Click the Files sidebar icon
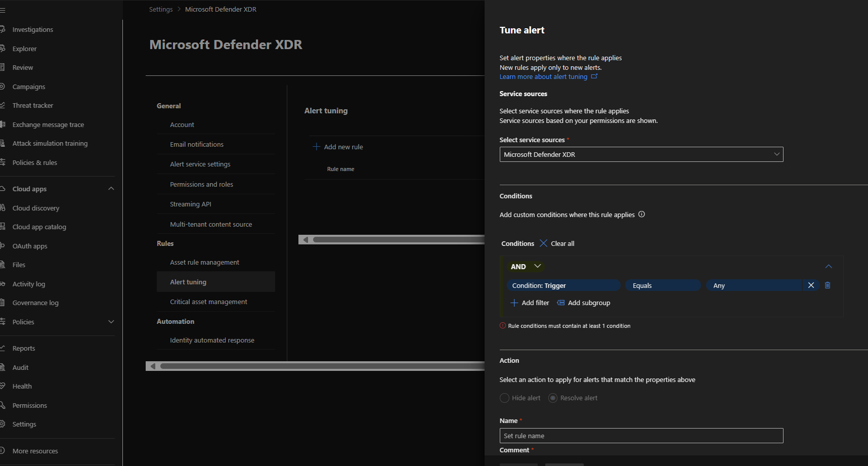Screen dimensions: 868x466 pos(2,265)
